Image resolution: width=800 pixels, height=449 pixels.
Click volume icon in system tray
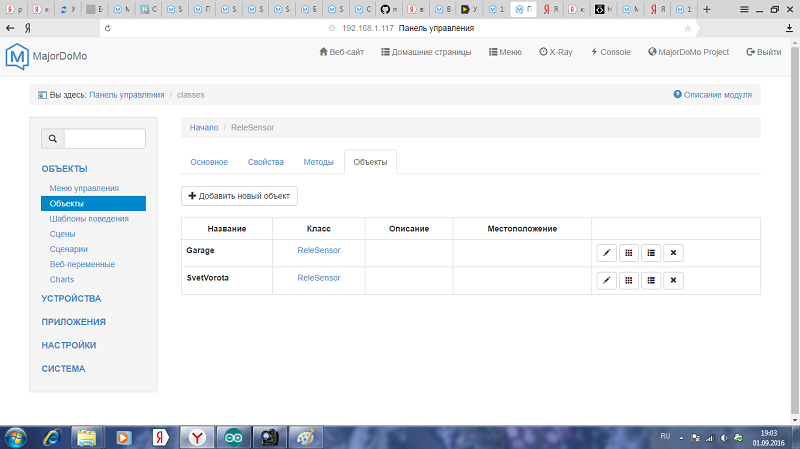(x=724, y=438)
